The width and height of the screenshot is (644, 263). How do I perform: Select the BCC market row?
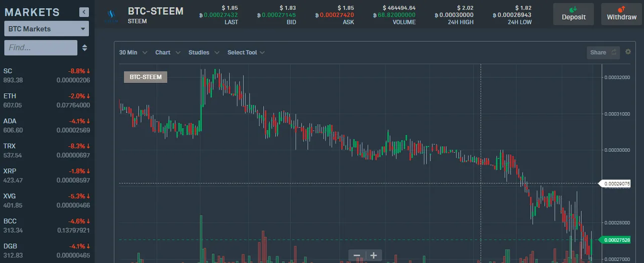pos(47,226)
